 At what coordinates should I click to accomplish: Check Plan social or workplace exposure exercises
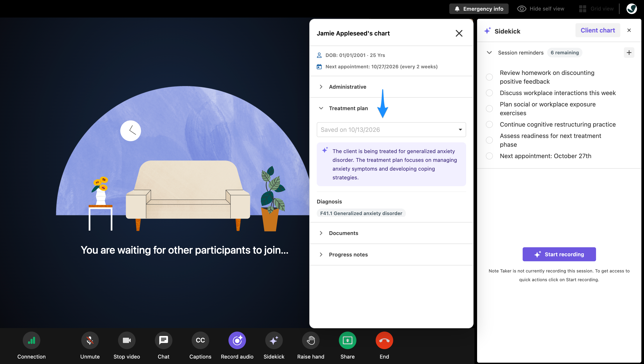[x=489, y=108]
